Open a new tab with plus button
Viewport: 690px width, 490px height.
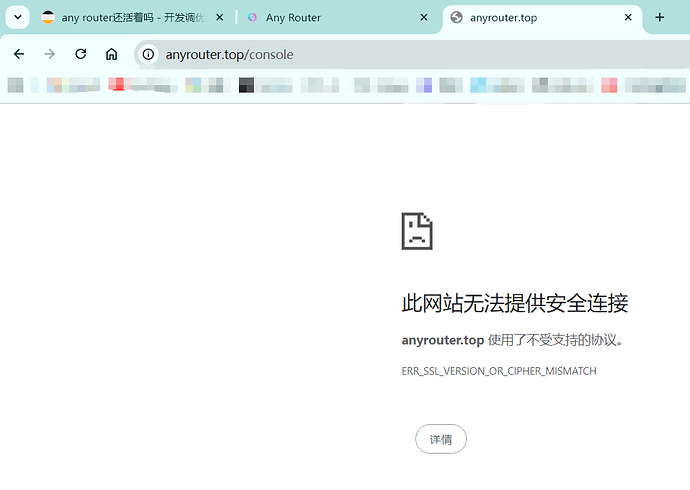(x=659, y=18)
